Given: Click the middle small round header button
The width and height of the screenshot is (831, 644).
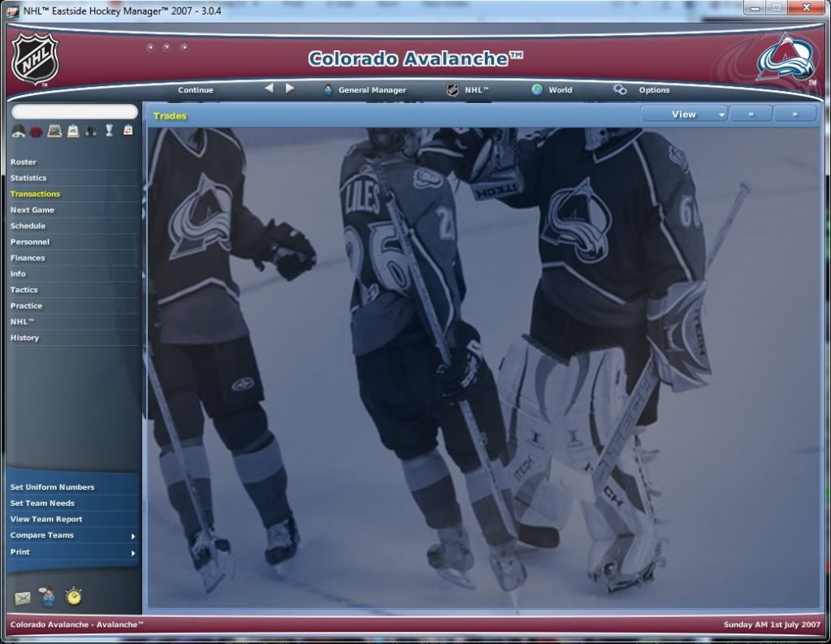Looking at the screenshot, I should point(167,47).
